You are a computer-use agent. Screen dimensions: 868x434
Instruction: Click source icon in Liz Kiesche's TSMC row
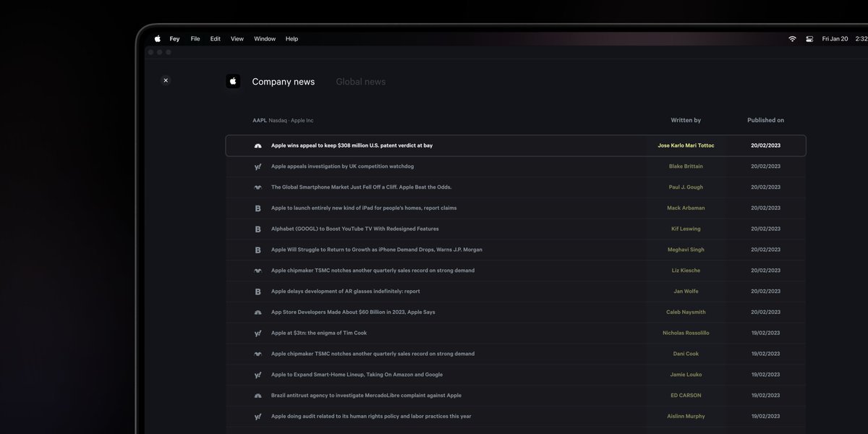pos(258,271)
